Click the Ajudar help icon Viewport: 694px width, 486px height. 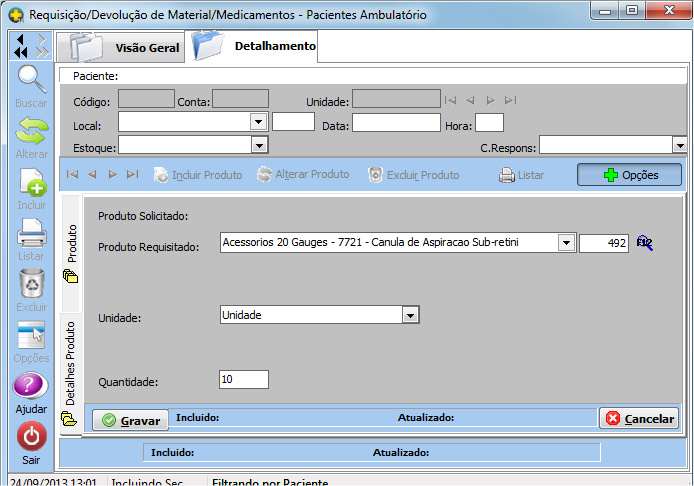pos(31,386)
